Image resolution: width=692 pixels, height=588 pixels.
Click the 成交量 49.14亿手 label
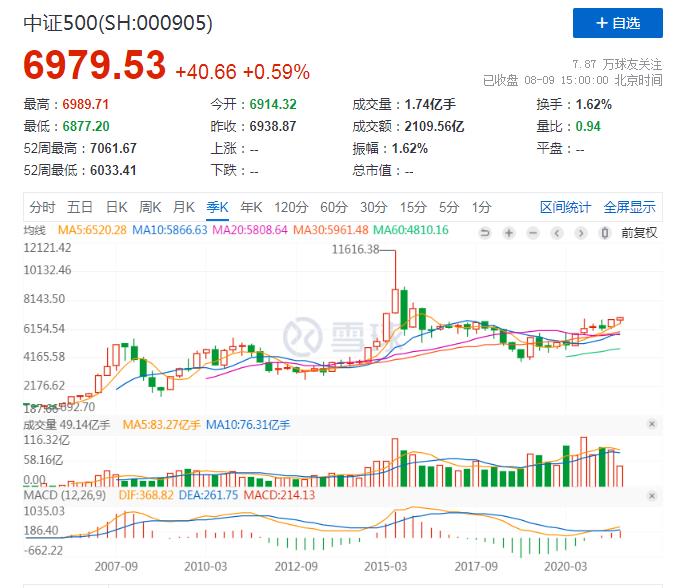click(x=67, y=425)
